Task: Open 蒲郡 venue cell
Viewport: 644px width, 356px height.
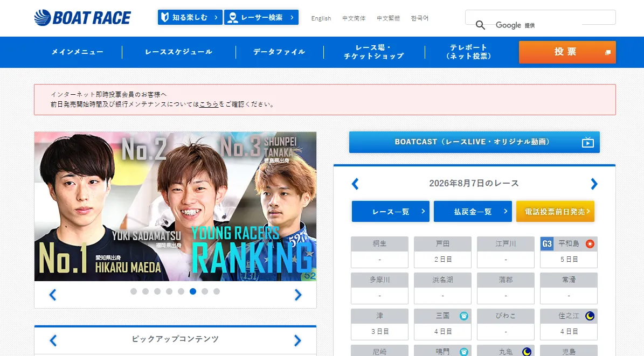Action: (x=505, y=288)
